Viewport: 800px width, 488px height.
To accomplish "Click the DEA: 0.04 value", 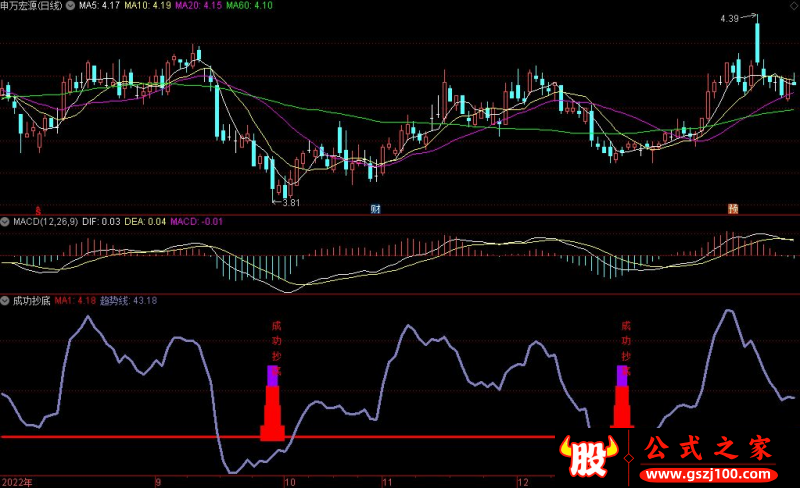I will 145,222.
